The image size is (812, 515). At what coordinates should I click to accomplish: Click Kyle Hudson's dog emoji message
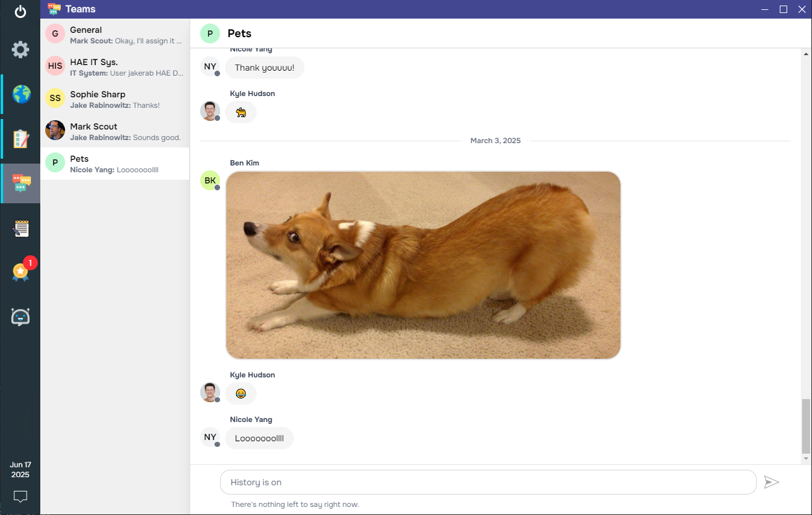coord(241,112)
